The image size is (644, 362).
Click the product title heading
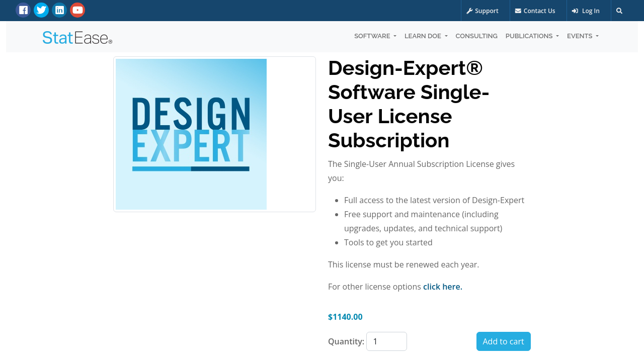coord(409,104)
